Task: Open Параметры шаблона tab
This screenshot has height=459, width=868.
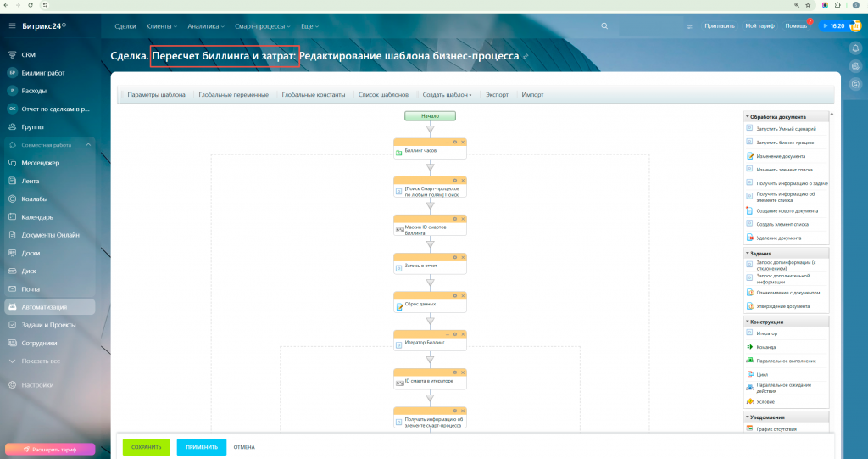Action: pyautogui.click(x=156, y=95)
